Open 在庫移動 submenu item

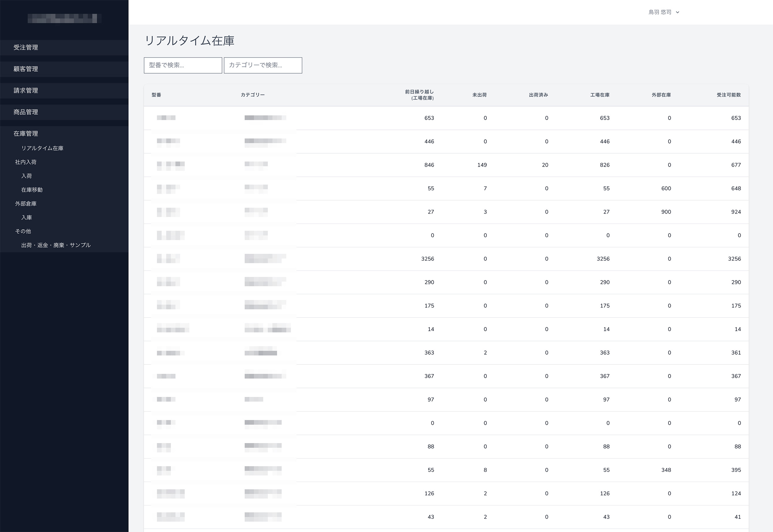pos(32,190)
